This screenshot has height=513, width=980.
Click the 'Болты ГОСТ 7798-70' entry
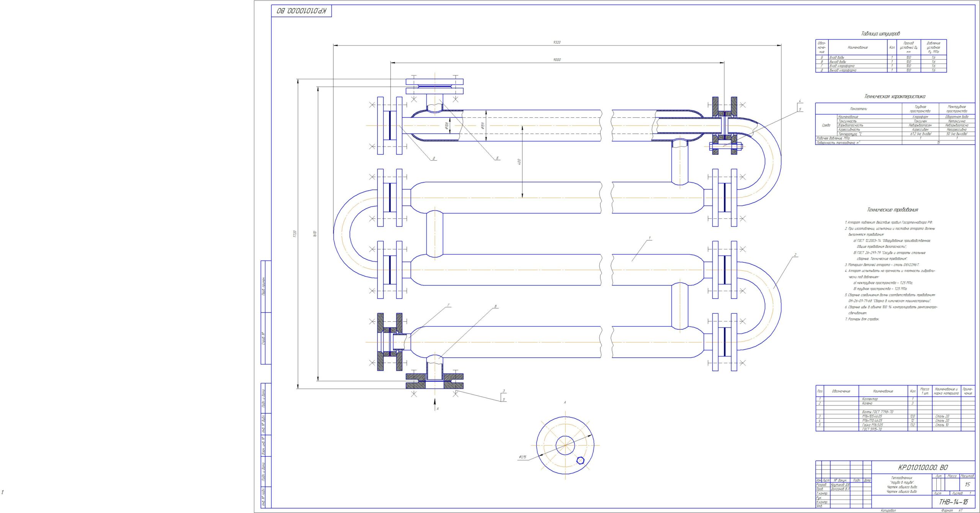pyautogui.click(x=878, y=412)
